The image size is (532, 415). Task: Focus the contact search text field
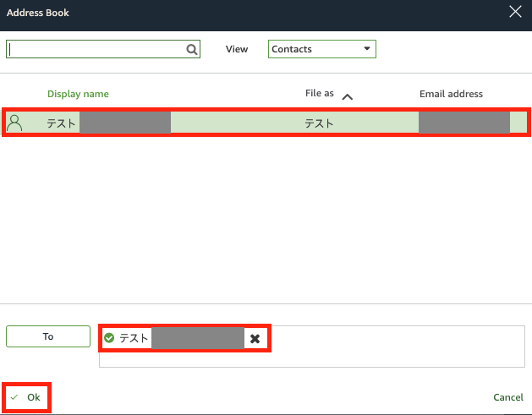(97, 50)
